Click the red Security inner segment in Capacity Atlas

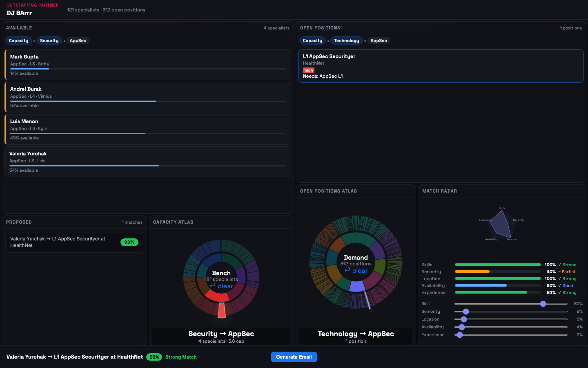[216, 295]
